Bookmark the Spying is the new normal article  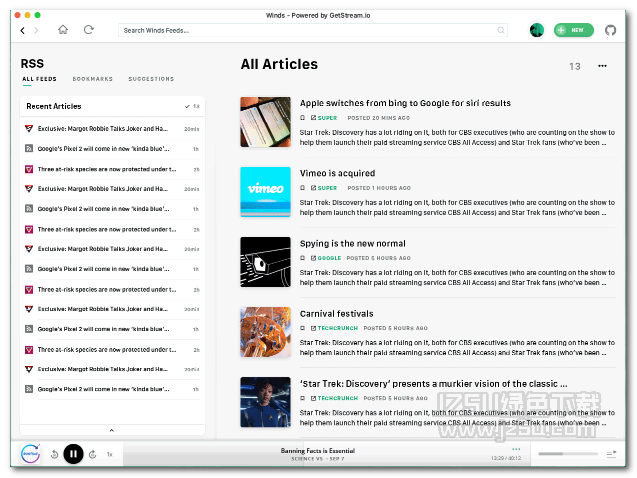tap(302, 258)
